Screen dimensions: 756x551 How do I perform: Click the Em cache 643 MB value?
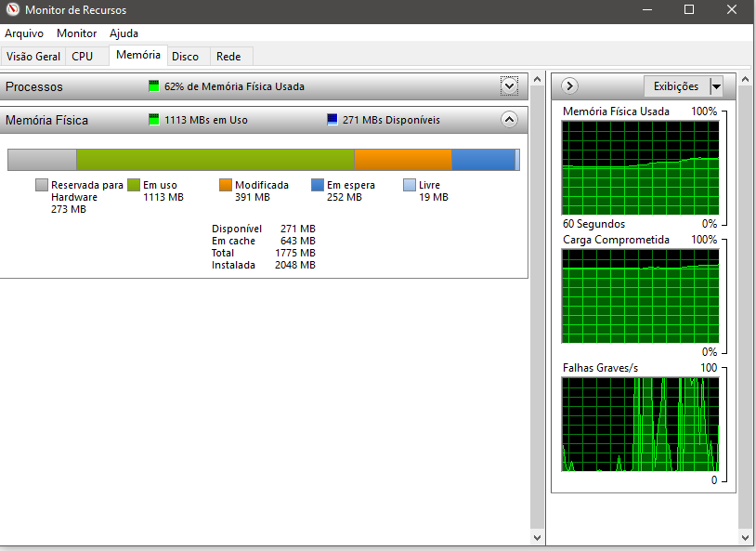pyautogui.click(x=297, y=241)
